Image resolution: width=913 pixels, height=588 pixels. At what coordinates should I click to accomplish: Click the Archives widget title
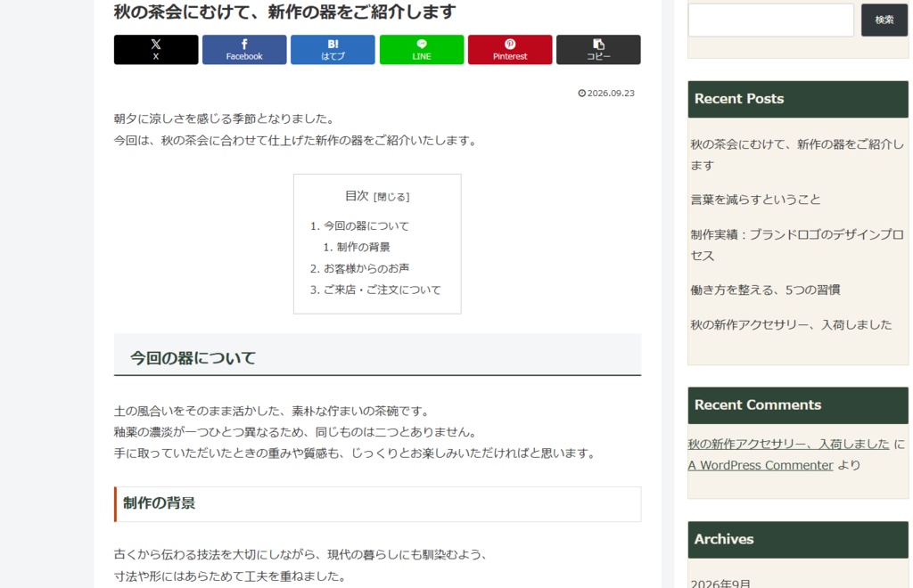[724, 539]
